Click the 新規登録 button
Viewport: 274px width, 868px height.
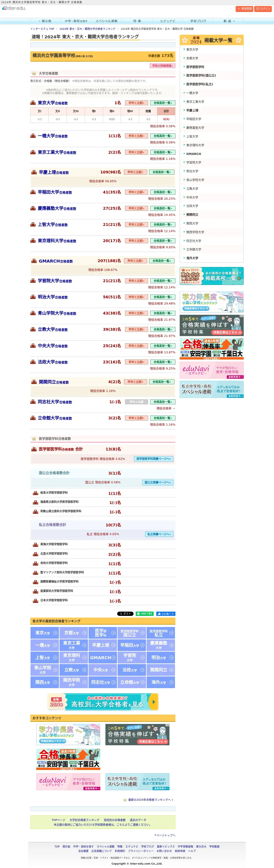coord(244,9)
